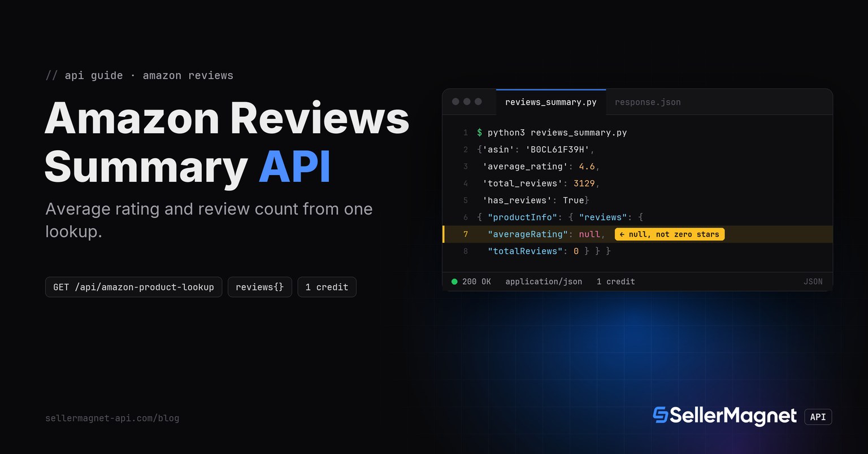Click the SellerMagnet wordmark
Image resolution: width=868 pixels, height=454 pixels.
click(733, 416)
